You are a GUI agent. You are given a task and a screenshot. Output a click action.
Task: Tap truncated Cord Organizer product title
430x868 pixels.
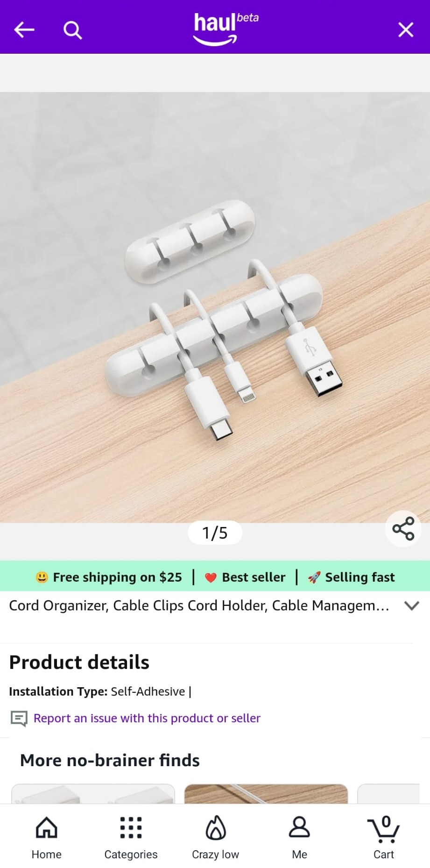pos(199,606)
